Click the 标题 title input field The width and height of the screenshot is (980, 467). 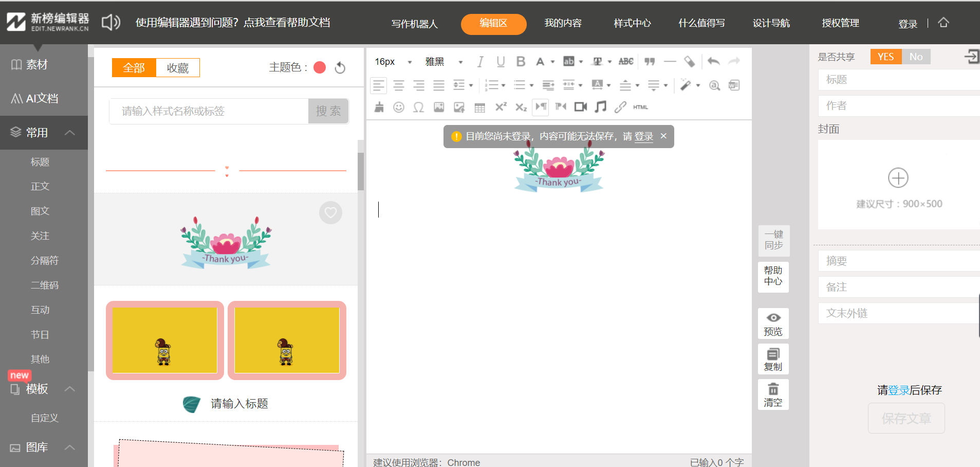point(899,80)
